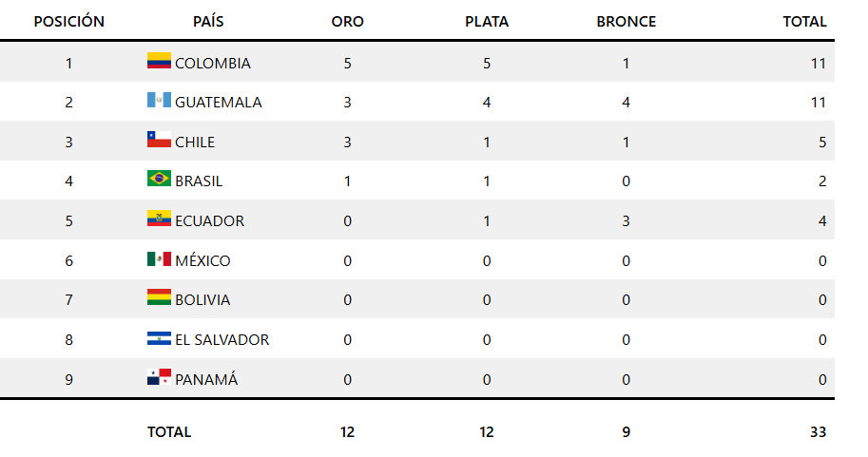Click the Colombia flag icon
The width and height of the screenshot is (868, 457).
coord(159,62)
